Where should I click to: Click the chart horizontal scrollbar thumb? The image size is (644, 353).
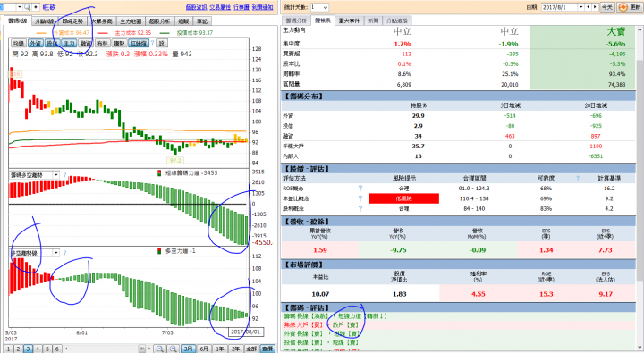tap(141, 349)
